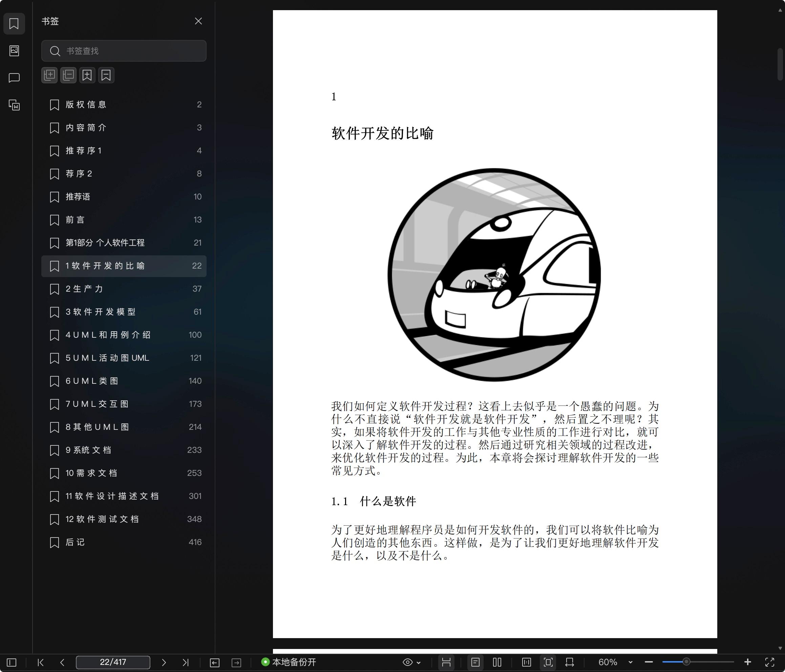
Task: Open bookmark 2生产力
Action: pos(124,289)
